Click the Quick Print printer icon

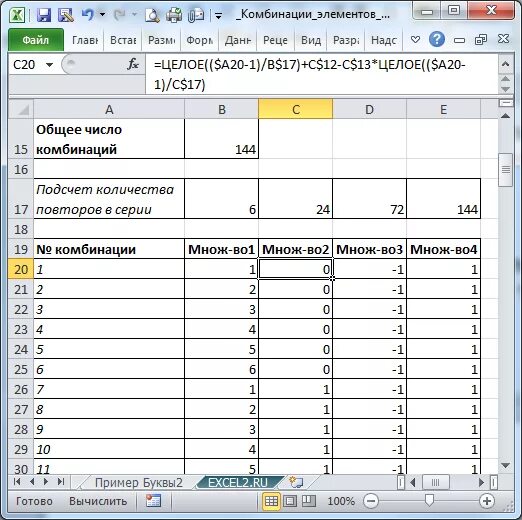click(x=174, y=15)
